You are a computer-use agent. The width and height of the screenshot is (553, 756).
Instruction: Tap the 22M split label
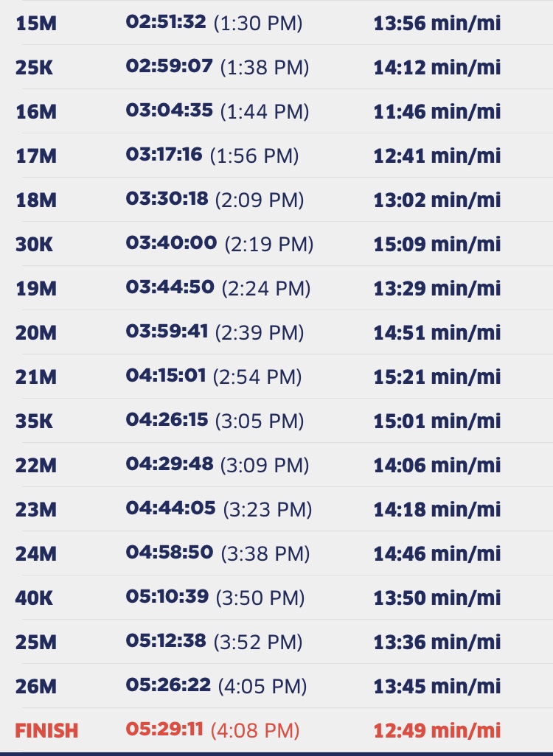35,465
